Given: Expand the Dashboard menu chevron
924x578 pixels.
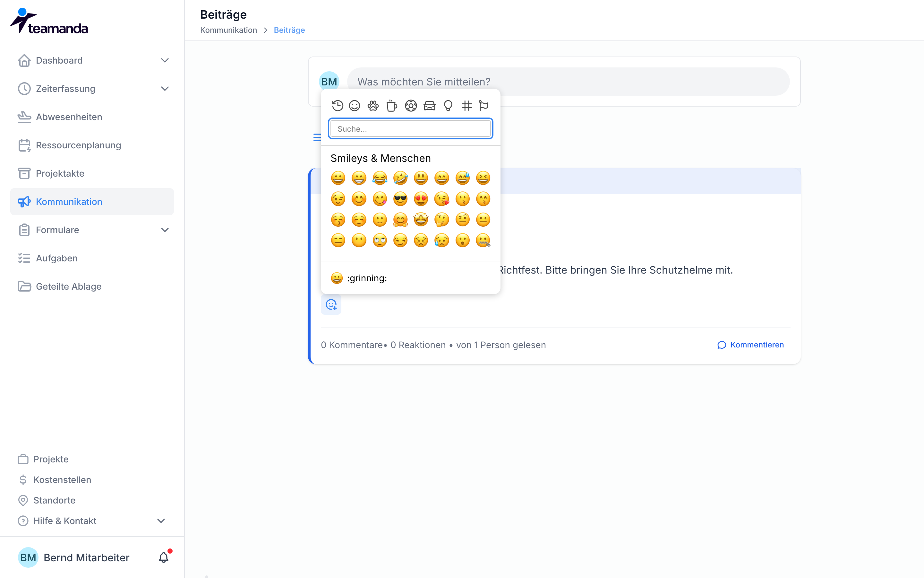Looking at the screenshot, I should (165, 60).
